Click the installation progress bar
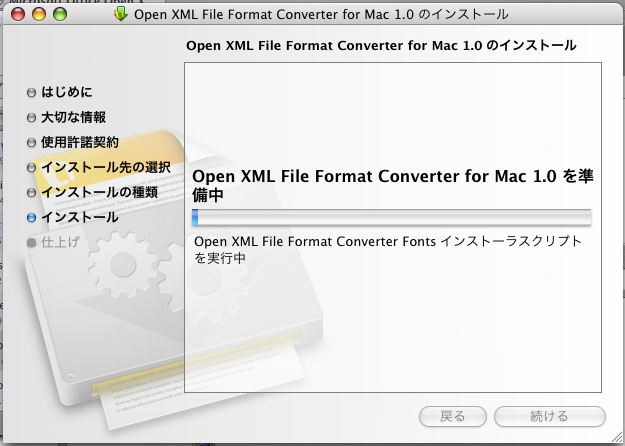 pyautogui.click(x=391, y=217)
